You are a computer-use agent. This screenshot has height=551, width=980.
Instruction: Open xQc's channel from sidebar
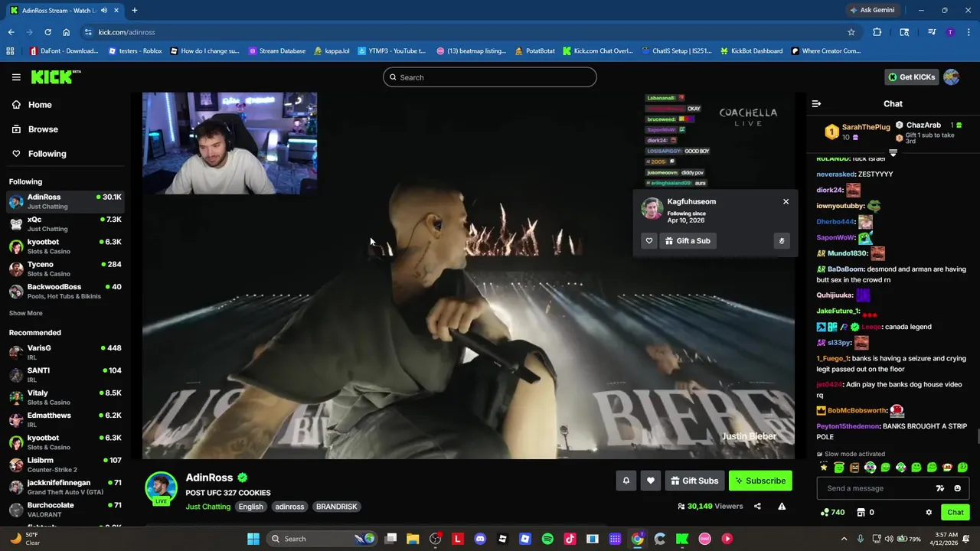pos(64,223)
